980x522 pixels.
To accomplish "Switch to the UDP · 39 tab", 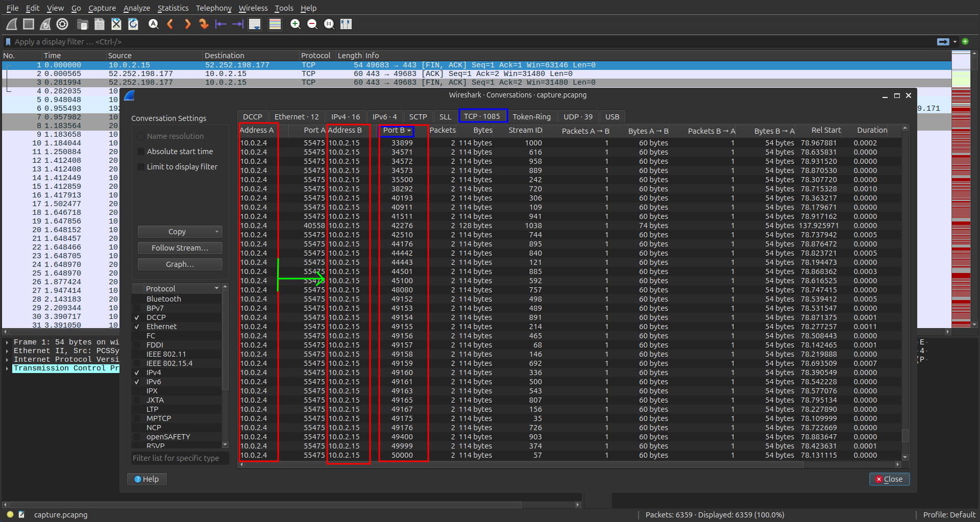I will point(578,117).
